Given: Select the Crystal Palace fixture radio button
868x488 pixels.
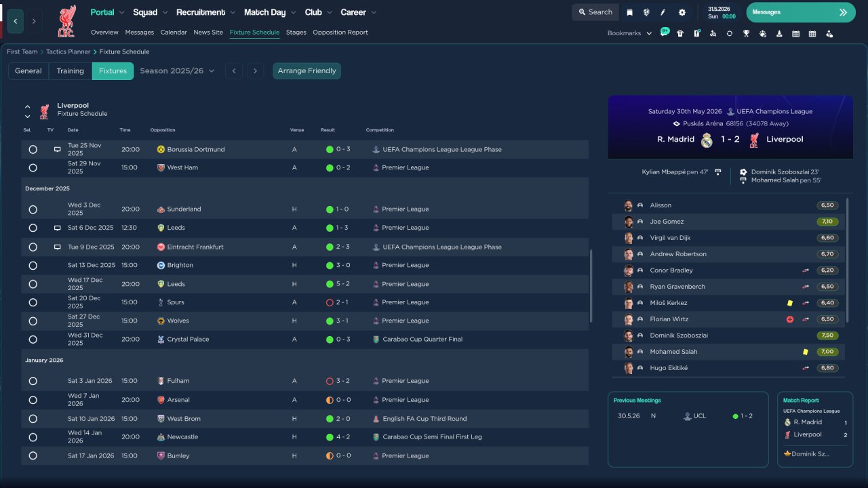Looking at the screenshot, I should [x=33, y=340].
